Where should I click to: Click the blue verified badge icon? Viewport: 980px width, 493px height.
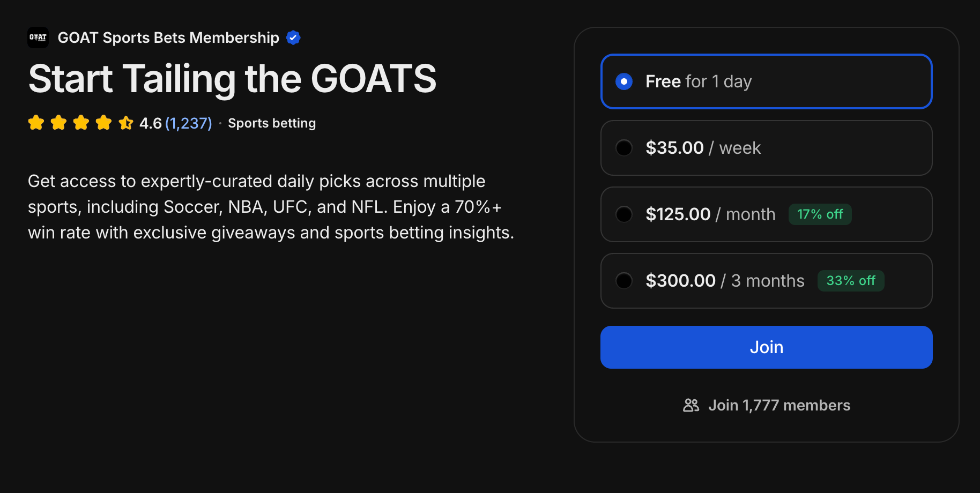pyautogui.click(x=293, y=38)
